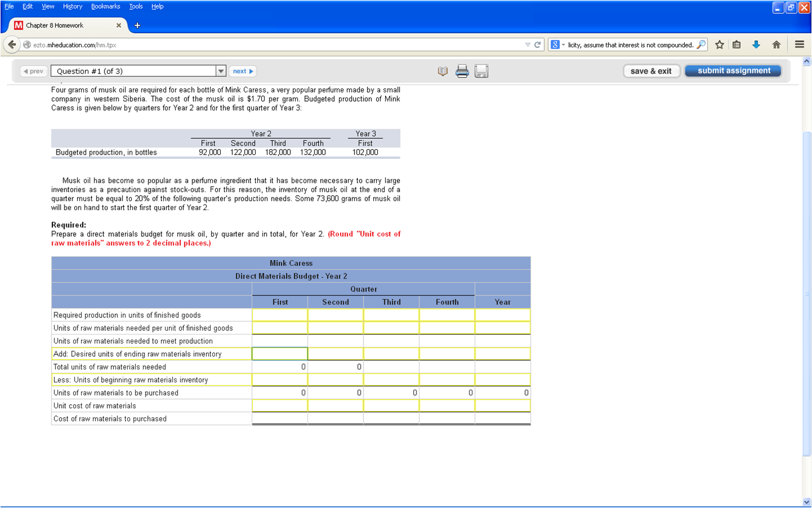The width and height of the screenshot is (812, 508).
Task: Save progress with the floppy disk icon
Action: pyautogui.click(x=482, y=71)
